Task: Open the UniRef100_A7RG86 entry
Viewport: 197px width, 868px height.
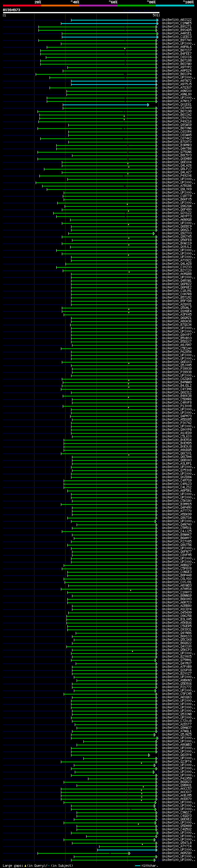Action: [177, 186]
